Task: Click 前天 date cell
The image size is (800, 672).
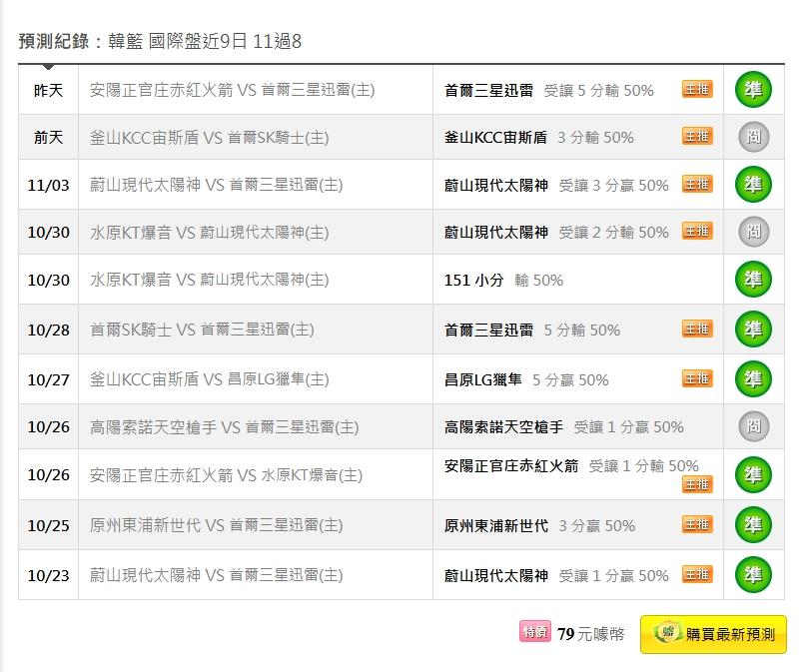Action: pyautogui.click(x=49, y=137)
